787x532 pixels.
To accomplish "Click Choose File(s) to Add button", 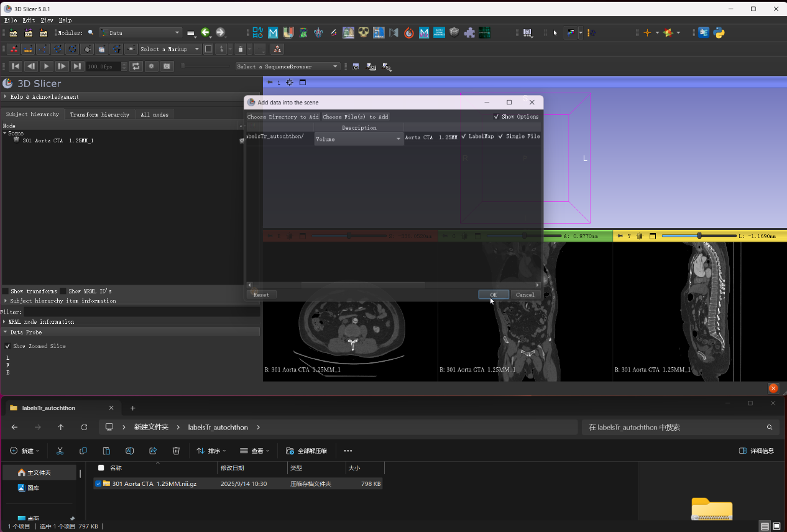I will 356,116.
